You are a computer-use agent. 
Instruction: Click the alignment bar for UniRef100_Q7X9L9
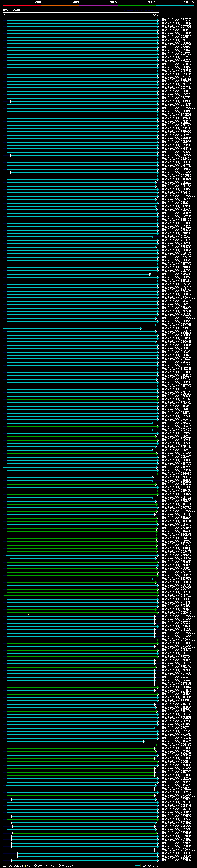tap(72, 328)
